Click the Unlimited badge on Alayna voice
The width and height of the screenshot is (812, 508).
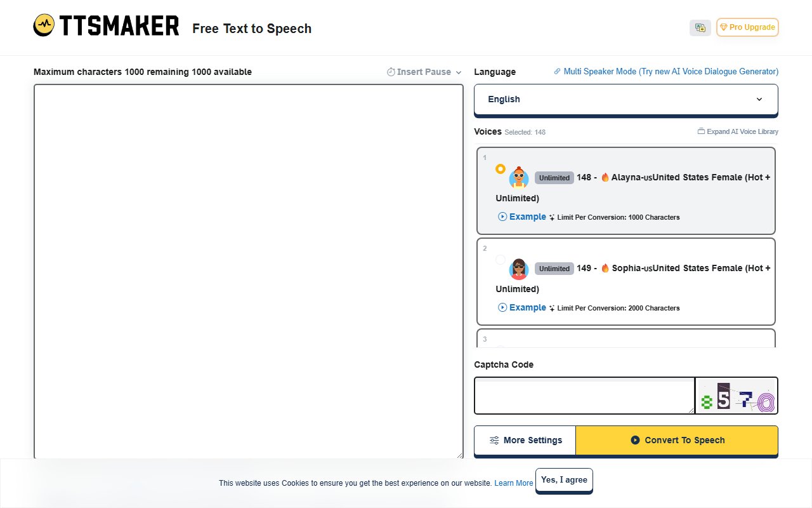tap(554, 178)
